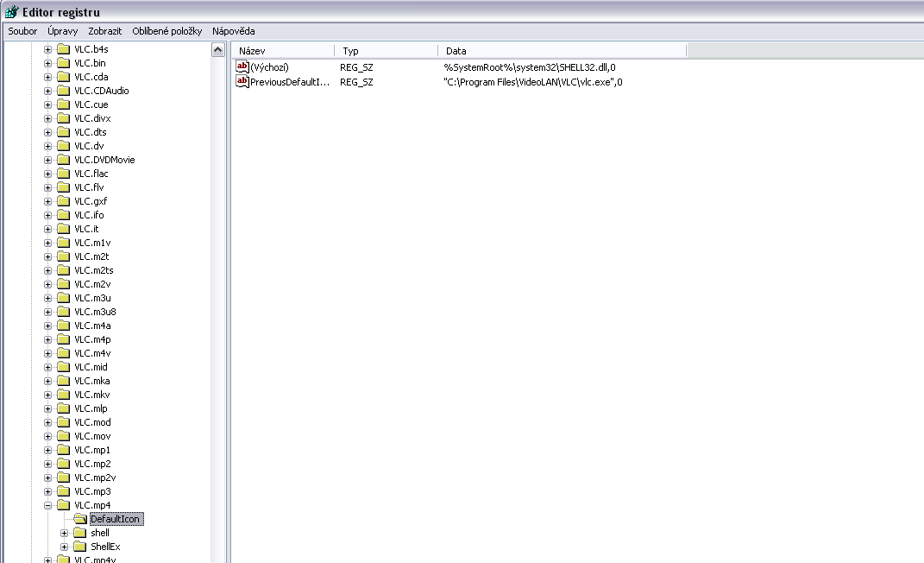Sort by the Data column header

click(563, 51)
